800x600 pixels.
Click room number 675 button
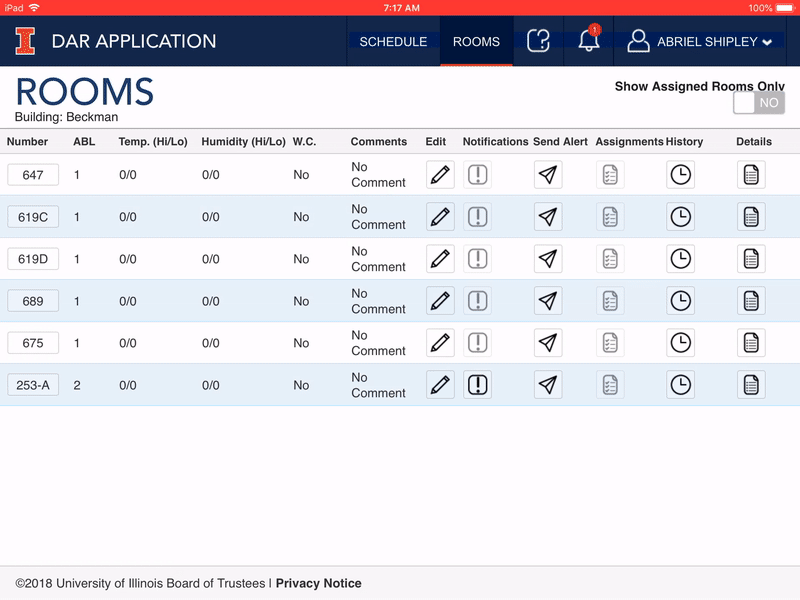tap(33, 343)
